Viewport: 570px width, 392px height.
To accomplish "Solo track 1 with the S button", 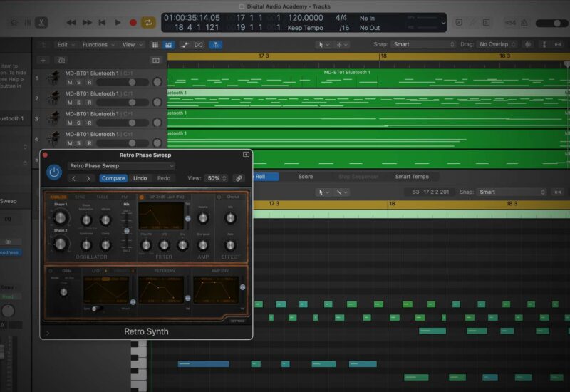I will pos(78,83).
